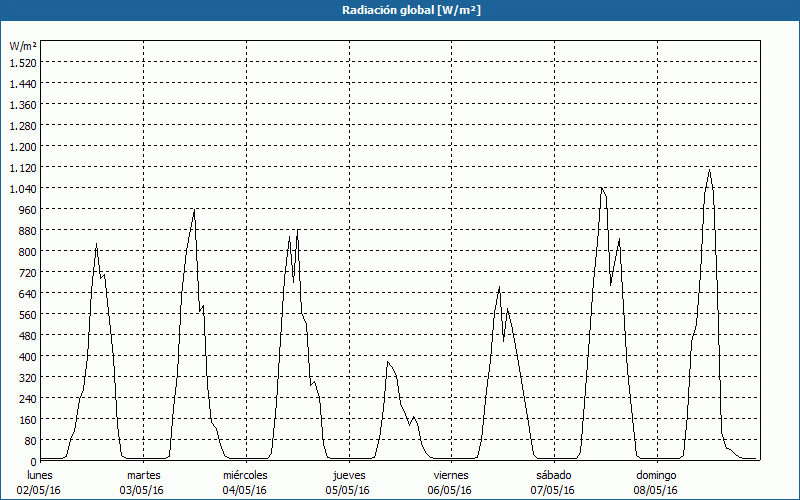The height and width of the screenshot is (500, 800).
Task: Click the 08/05/16 date label
Action: [656, 490]
